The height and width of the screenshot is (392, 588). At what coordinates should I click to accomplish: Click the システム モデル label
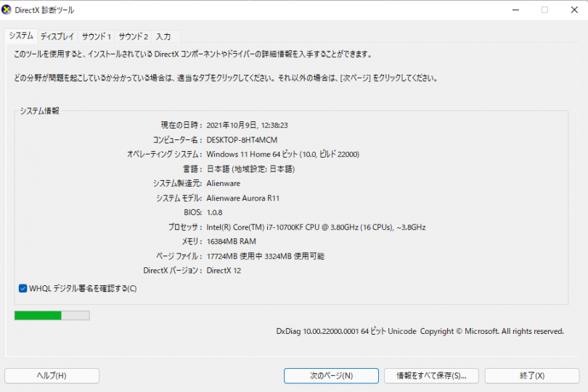point(179,198)
